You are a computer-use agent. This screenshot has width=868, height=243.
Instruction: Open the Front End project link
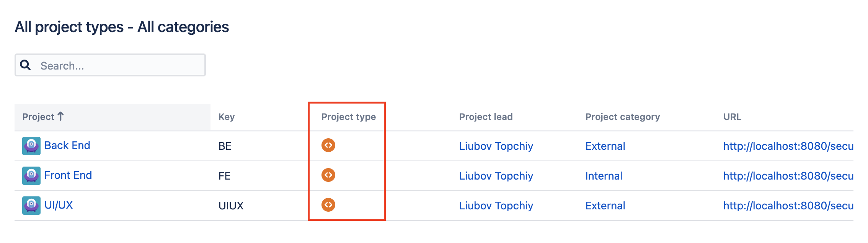point(68,175)
